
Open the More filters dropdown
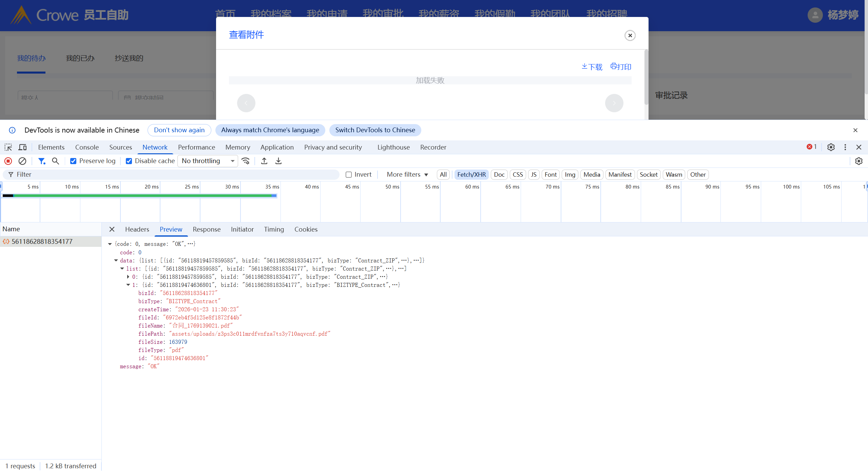(407, 175)
